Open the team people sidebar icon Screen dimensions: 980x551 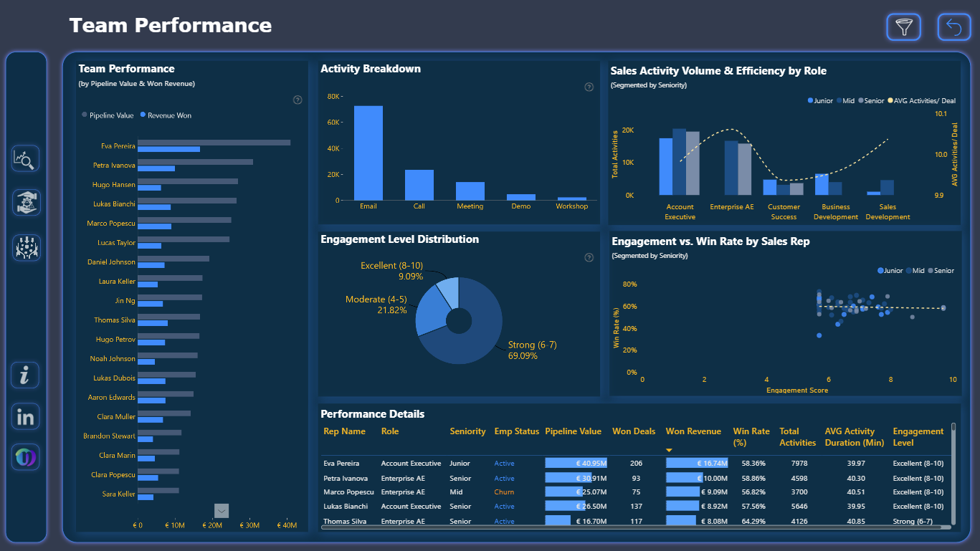pos(26,248)
